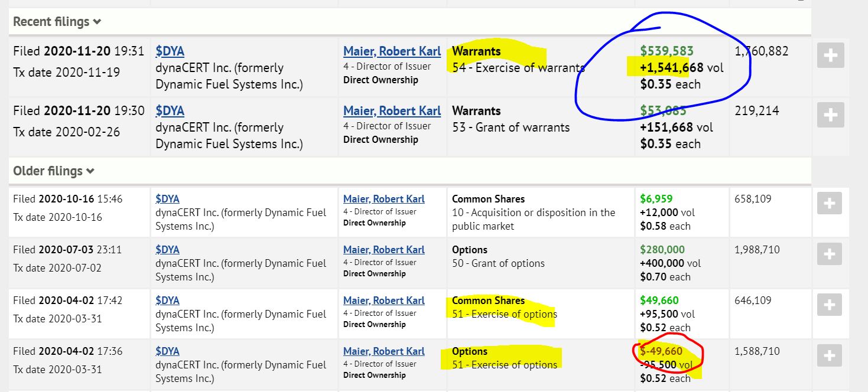Expand the 2020-10-16 Common Shares filing row
Viewport: 868px width, 392px height.
pyautogui.click(x=830, y=203)
